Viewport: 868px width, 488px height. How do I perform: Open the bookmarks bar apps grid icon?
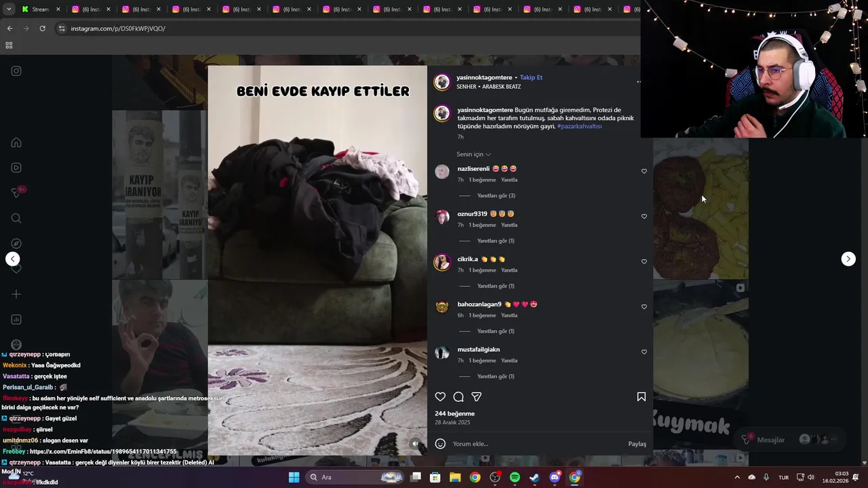pos(9,45)
